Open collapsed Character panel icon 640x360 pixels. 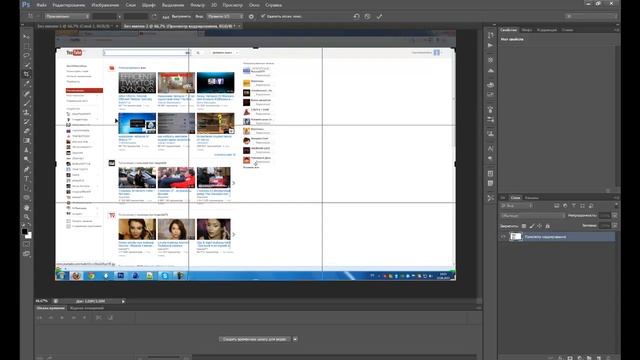490,149
